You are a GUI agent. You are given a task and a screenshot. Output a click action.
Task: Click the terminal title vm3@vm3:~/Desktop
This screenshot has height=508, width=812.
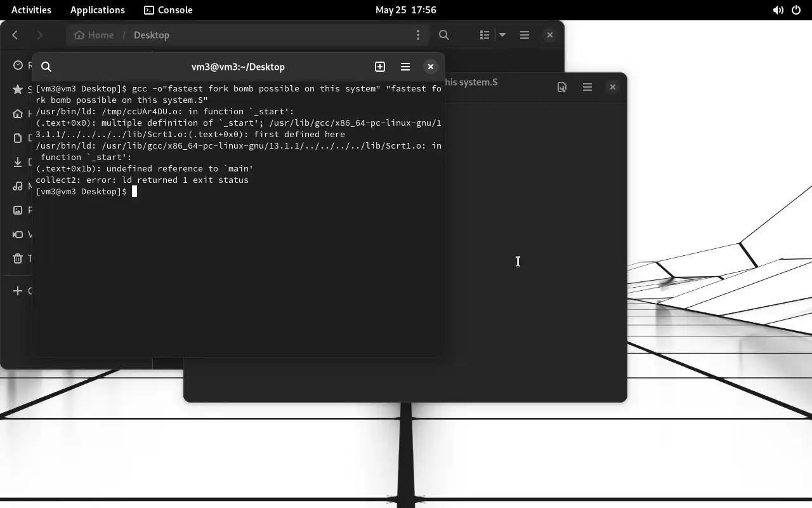(238, 67)
